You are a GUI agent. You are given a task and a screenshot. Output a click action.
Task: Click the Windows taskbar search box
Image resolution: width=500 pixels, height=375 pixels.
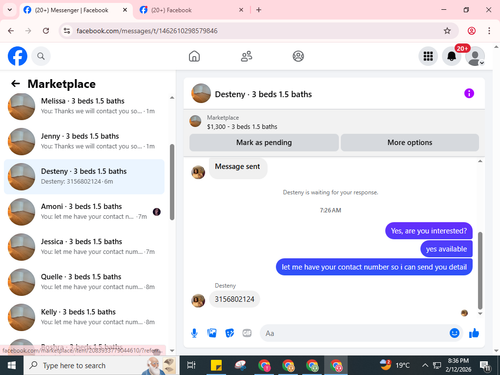click(102, 365)
